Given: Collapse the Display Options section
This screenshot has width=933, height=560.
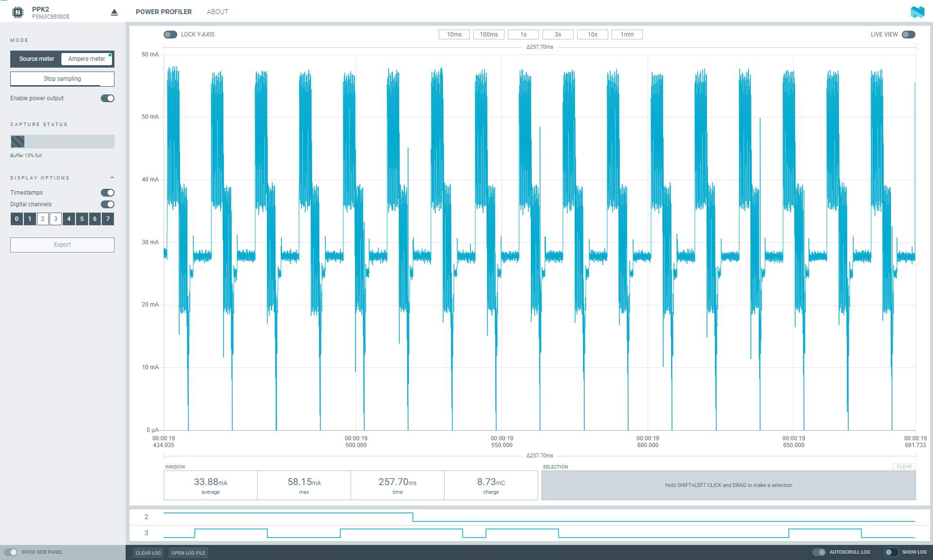Looking at the screenshot, I should [x=112, y=177].
